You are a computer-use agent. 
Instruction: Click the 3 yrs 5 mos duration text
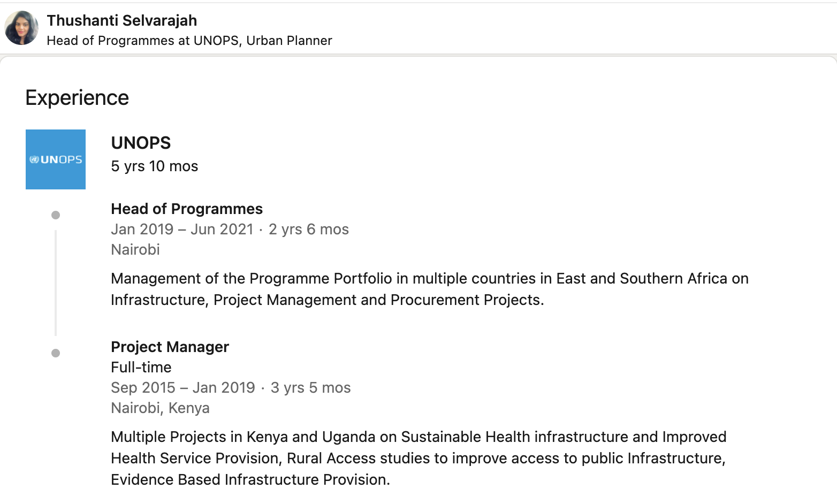(x=311, y=388)
